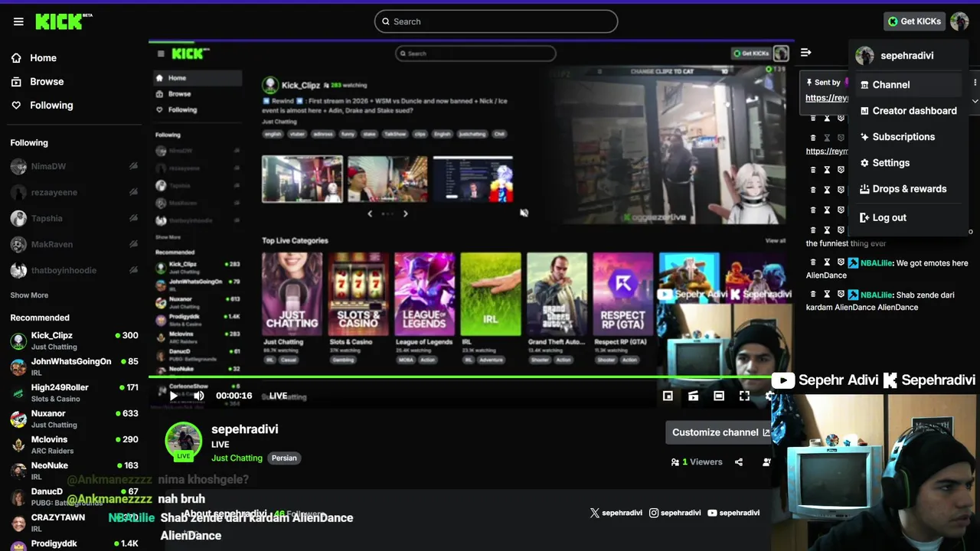Toggle notifications for thatboyinhoodie
This screenshot has width=980, height=551.
click(133, 270)
